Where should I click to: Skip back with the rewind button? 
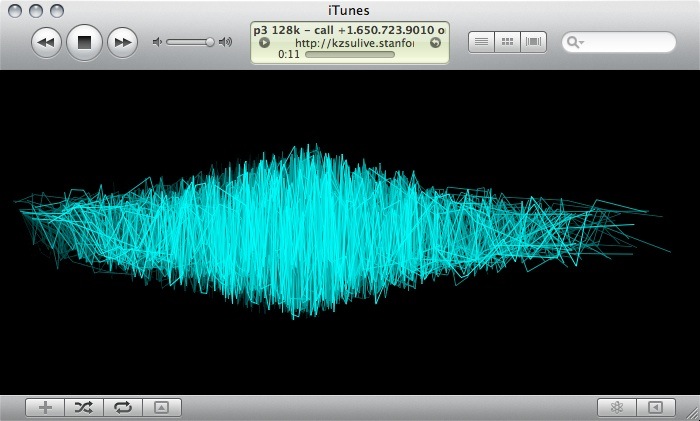[x=46, y=42]
